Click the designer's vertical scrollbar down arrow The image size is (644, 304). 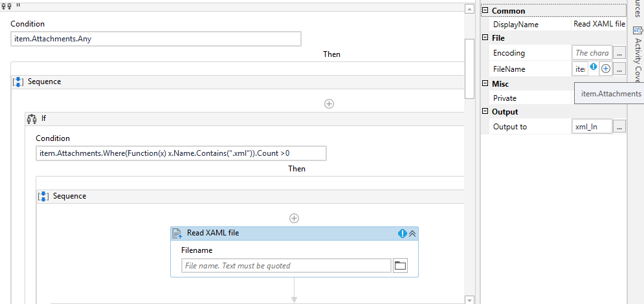470,299
